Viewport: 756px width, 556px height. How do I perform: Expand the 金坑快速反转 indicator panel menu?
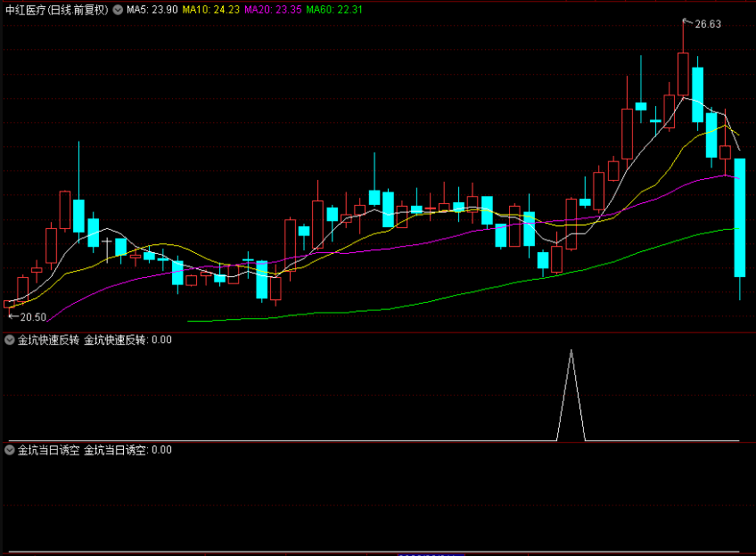10,340
